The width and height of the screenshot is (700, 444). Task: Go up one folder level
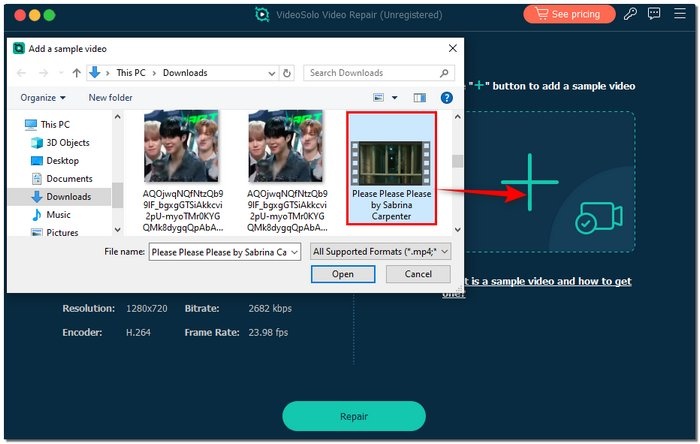76,73
